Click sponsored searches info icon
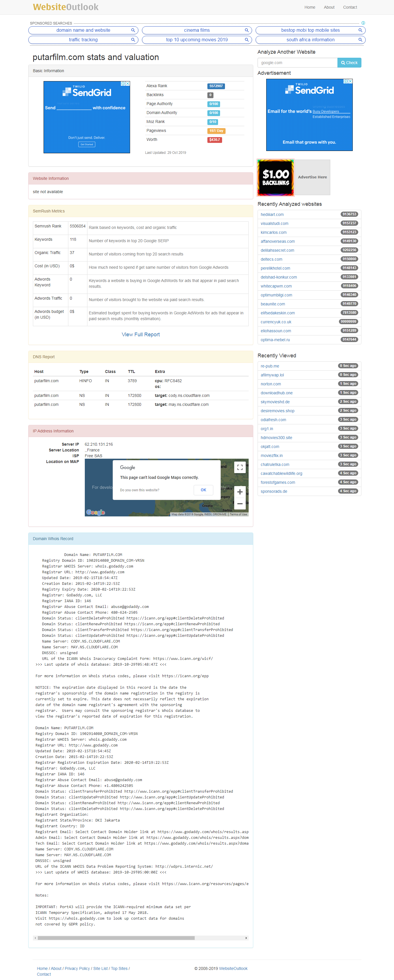 pyautogui.click(x=363, y=23)
